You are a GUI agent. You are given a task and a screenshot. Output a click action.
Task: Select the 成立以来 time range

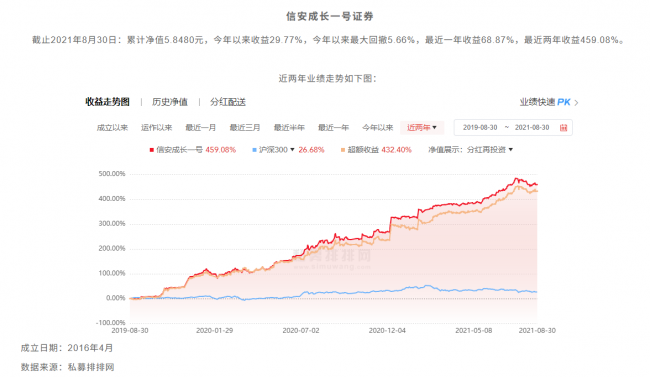point(112,128)
